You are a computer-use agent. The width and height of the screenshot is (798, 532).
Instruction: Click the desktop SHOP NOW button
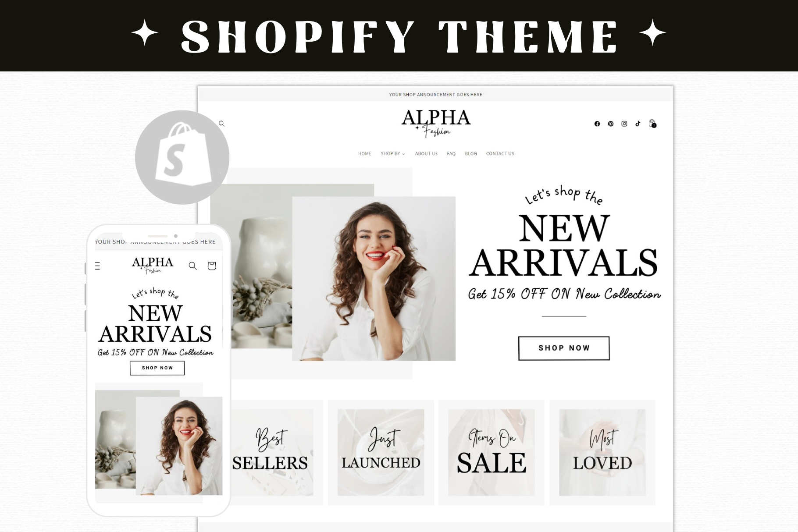pyautogui.click(x=564, y=348)
